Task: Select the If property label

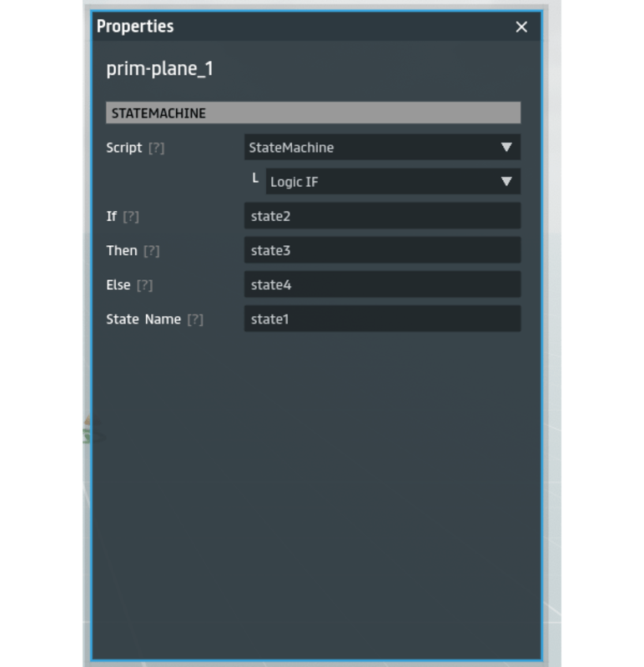Action: (x=112, y=216)
